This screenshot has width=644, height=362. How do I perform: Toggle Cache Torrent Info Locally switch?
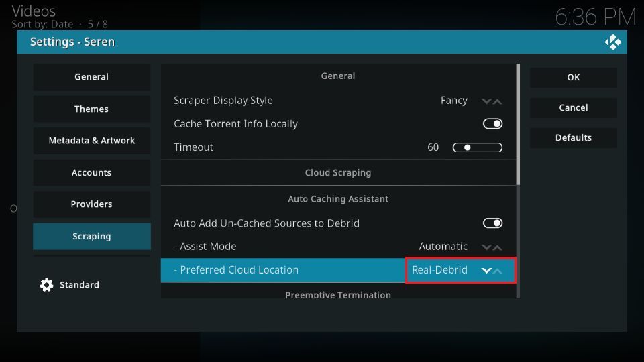coord(492,123)
